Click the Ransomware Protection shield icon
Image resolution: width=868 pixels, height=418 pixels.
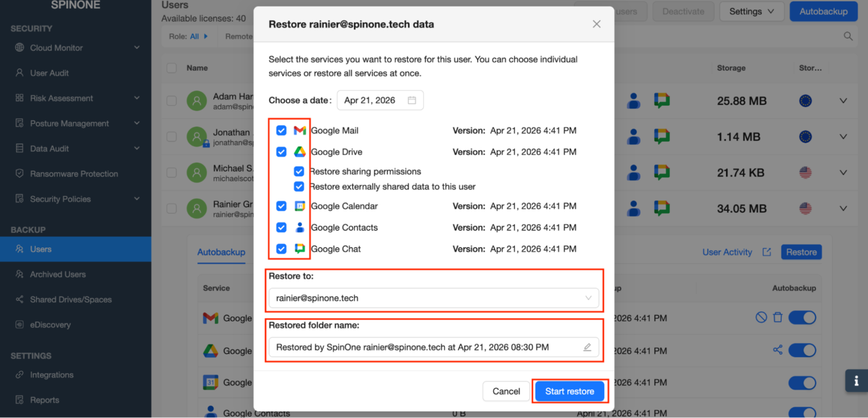[x=19, y=174]
